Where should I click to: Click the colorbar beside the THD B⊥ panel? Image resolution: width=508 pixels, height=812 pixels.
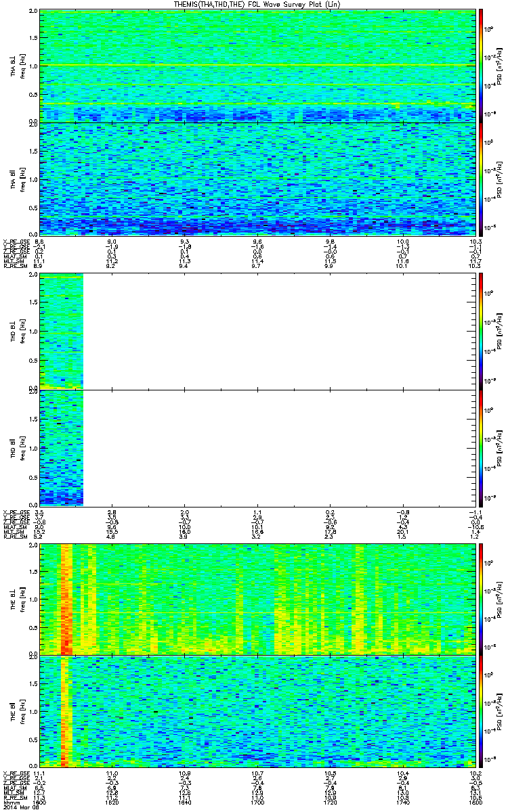[x=482, y=331]
